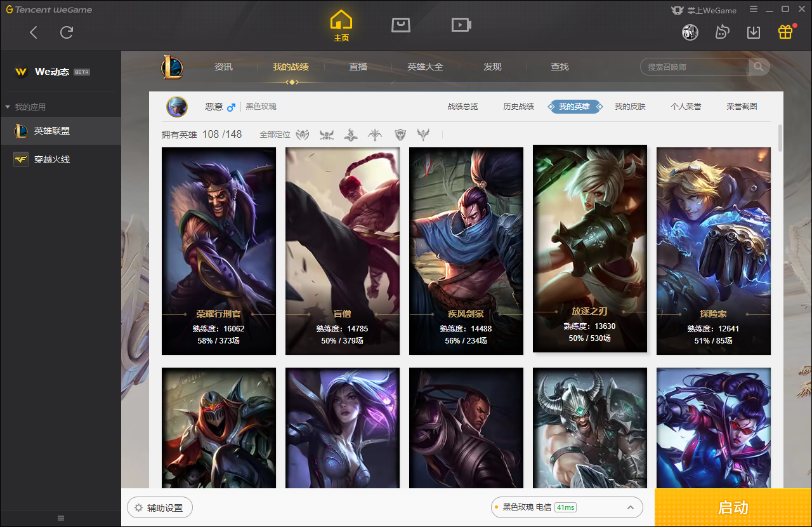Screen dimensions: 812x527
Task: Click the back arrow icon
Action: click(34, 32)
